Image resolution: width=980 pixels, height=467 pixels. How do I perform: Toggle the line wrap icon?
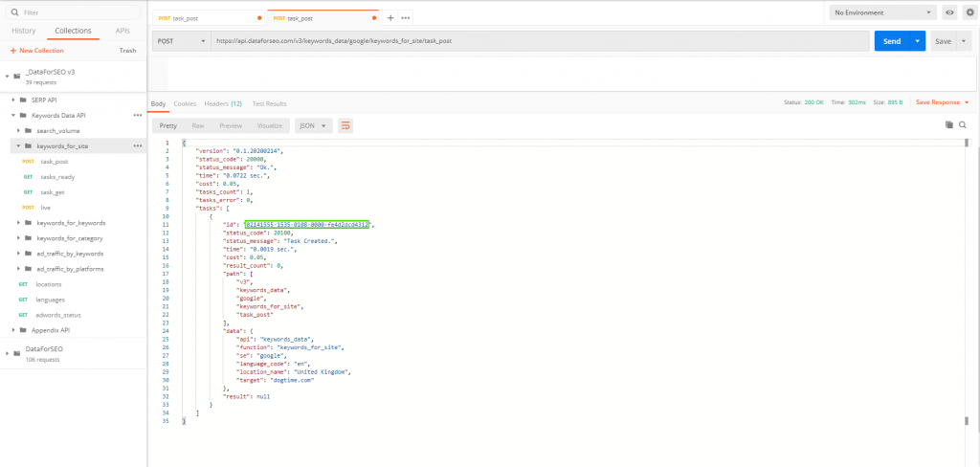click(345, 125)
